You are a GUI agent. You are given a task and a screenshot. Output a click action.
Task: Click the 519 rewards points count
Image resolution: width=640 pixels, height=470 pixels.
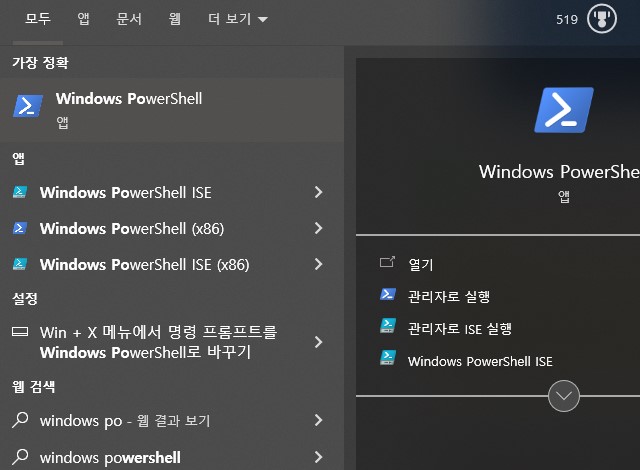[567, 19]
